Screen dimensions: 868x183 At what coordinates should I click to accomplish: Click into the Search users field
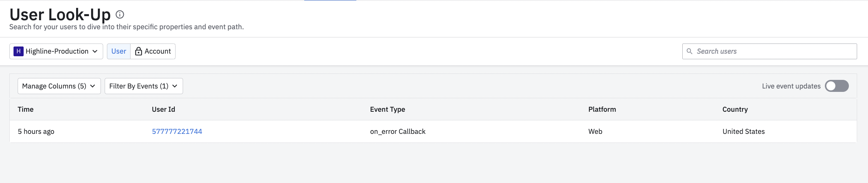tap(773, 51)
